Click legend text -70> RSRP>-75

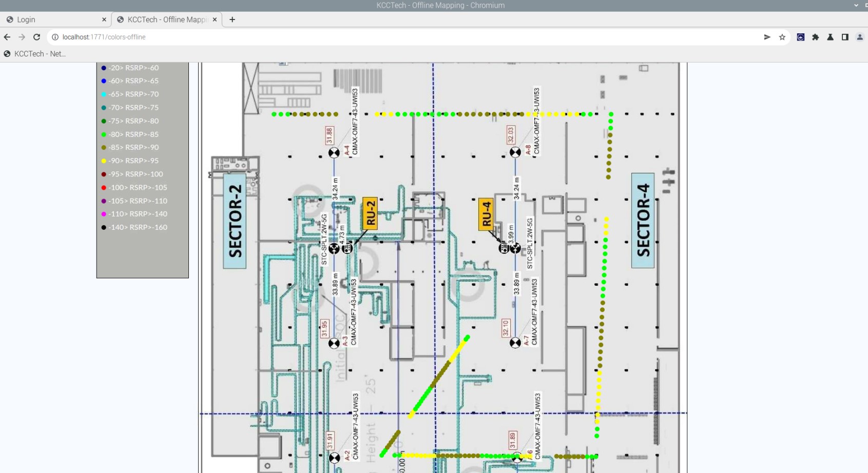[x=133, y=108]
